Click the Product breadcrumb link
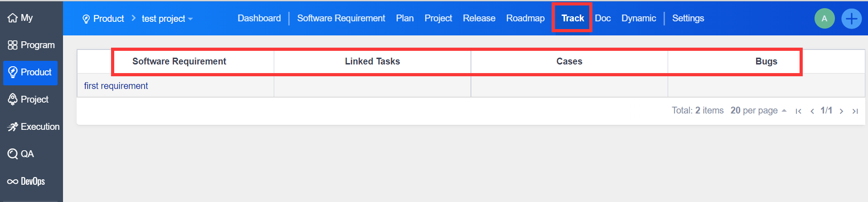868x202 pixels. point(108,19)
